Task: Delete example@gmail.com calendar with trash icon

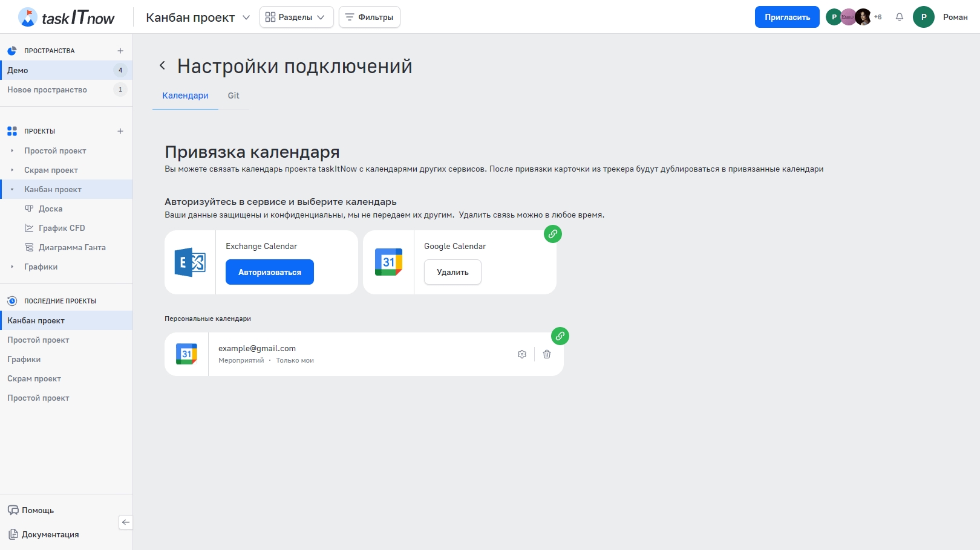Action: pyautogui.click(x=547, y=354)
